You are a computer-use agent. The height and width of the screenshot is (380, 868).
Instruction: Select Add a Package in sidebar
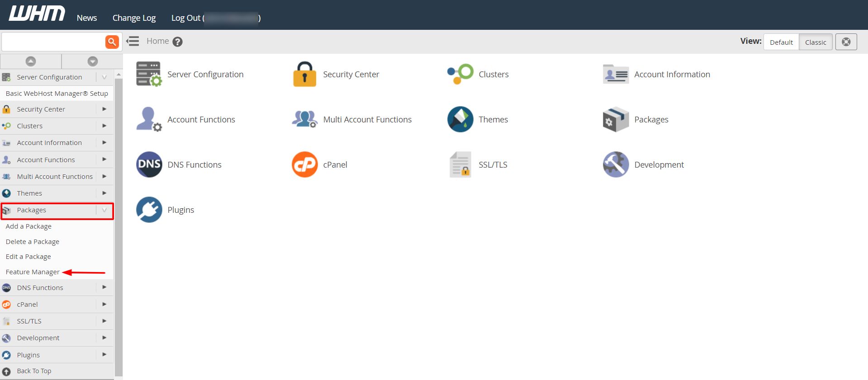(x=28, y=226)
